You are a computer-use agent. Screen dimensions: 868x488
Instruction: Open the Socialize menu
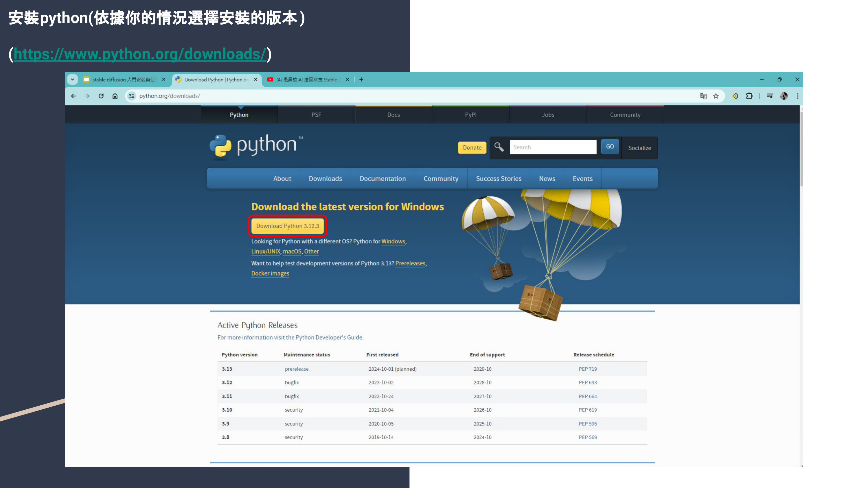639,148
